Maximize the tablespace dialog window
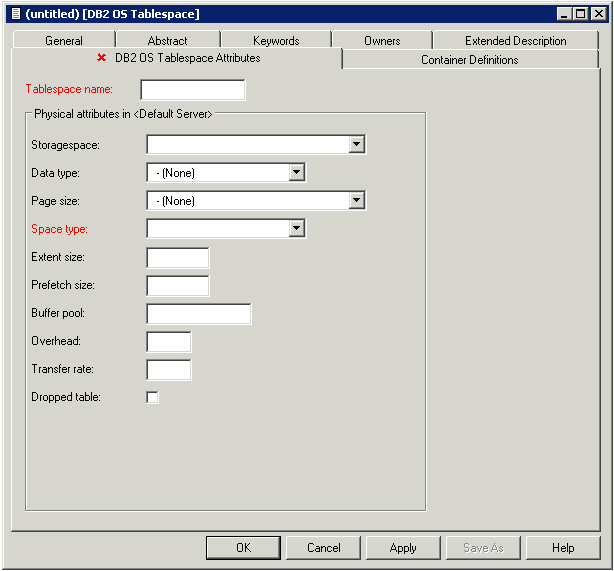The width and height of the screenshot is (614, 571). click(x=581, y=13)
